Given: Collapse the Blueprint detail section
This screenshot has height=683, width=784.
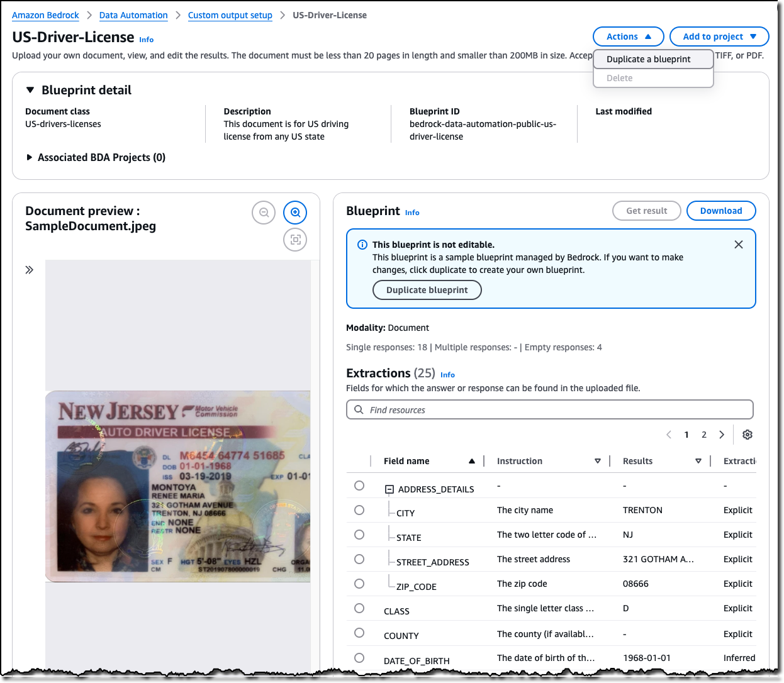Looking at the screenshot, I should pos(30,91).
